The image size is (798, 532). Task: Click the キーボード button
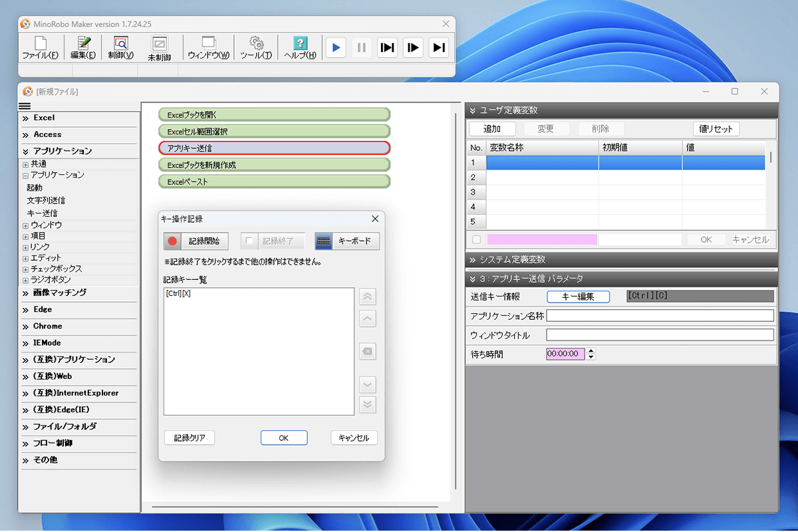click(347, 241)
